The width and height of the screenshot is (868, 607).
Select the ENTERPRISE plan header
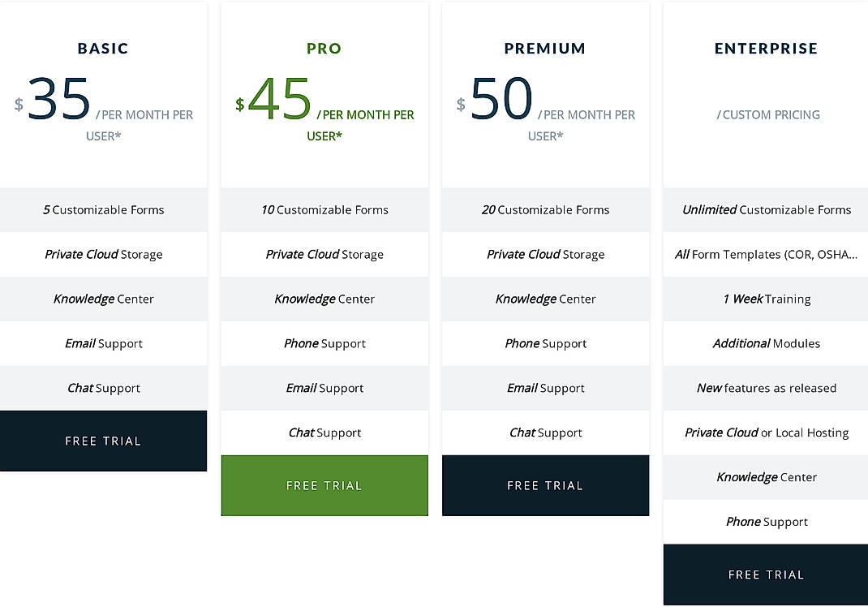pyautogui.click(x=765, y=48)
